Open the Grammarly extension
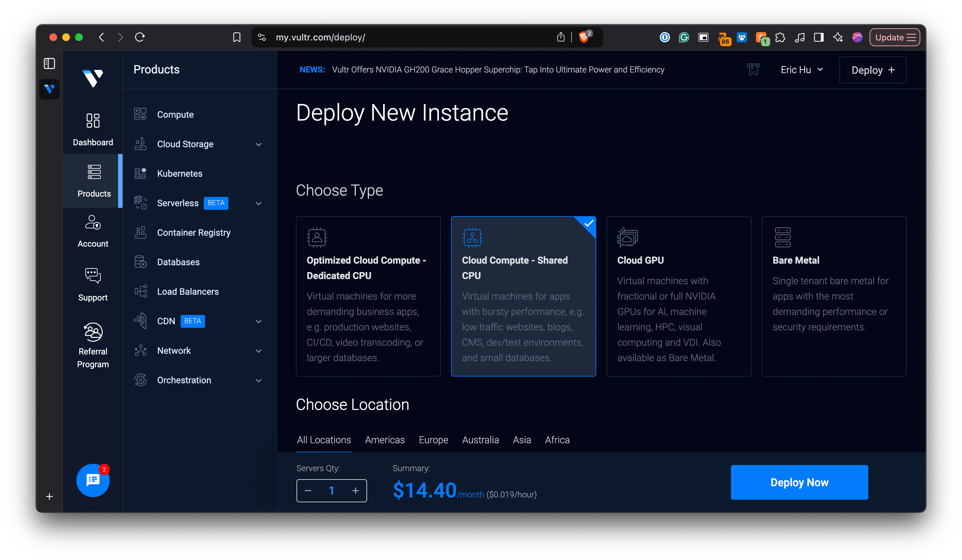This screenshot has width=962, height=560. click(x=684, y=37)
